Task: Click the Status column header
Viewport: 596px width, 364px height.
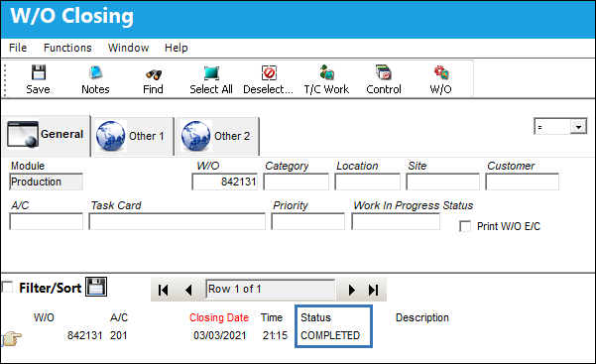Action: (x=316, y=317)
